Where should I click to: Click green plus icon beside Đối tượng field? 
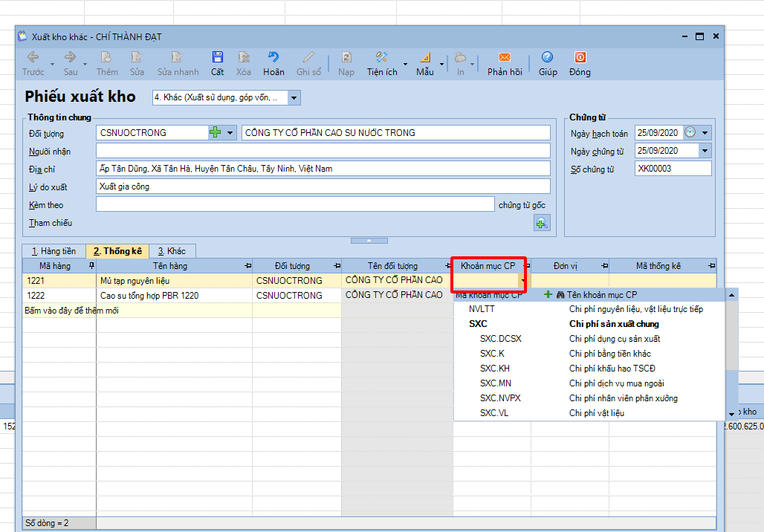click(216, 133)
